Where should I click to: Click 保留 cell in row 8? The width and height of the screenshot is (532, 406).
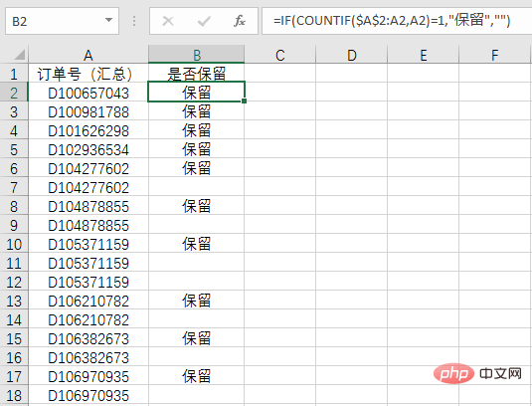pos(197,206)
